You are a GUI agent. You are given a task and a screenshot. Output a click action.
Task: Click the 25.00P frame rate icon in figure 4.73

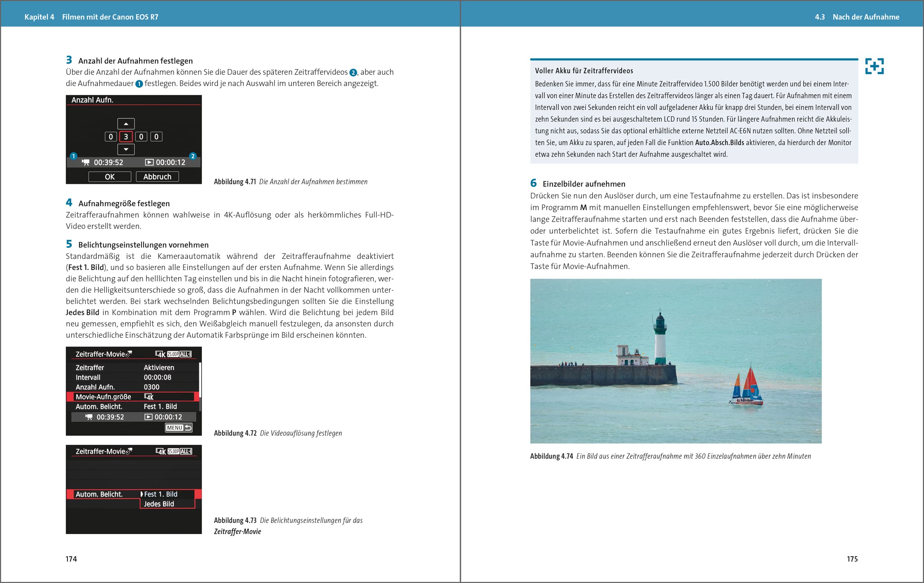coord(173,451)
